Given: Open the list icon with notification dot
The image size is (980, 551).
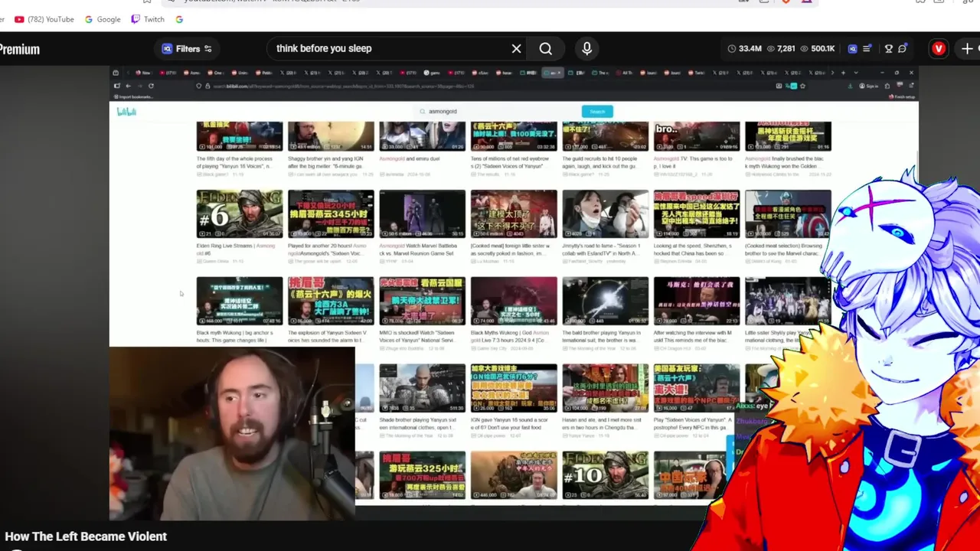Looking at the screenshot, I should (867, 49).
